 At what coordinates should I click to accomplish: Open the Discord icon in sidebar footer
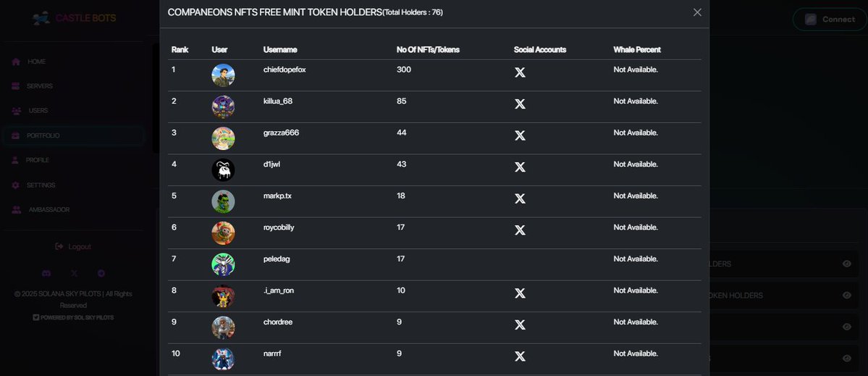pos(46,273)
